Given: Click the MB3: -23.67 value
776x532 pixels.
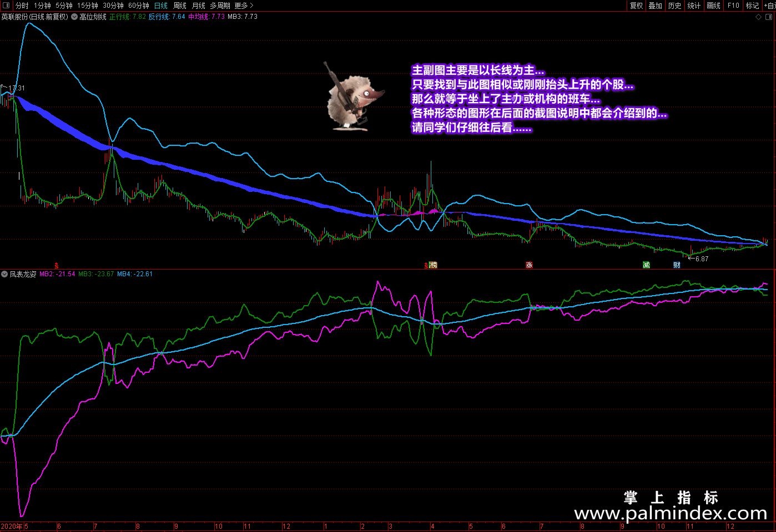Looking at the screenshot, I should (96, 274).
